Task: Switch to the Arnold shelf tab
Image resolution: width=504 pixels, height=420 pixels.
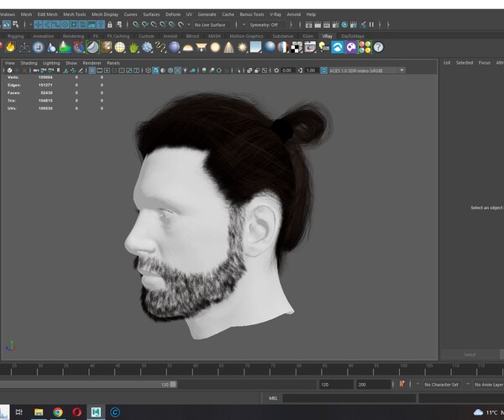Action: tap(170, 36)
